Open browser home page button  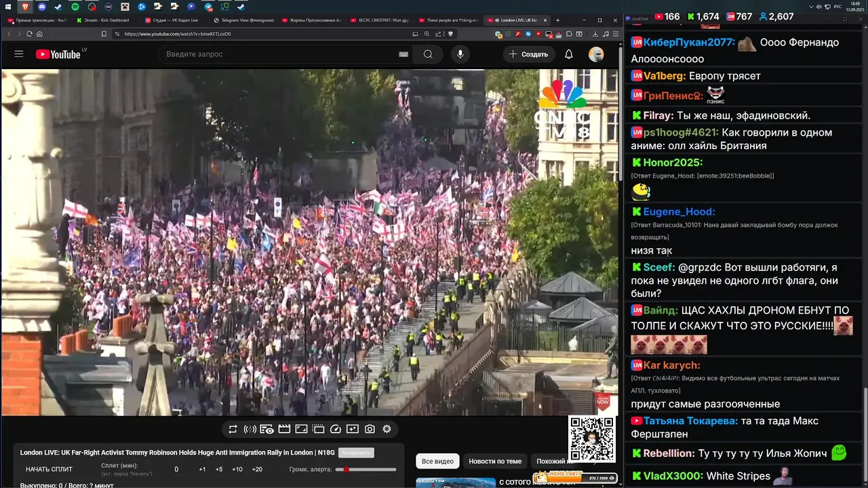pyautogui.click(x=39, y=34)
